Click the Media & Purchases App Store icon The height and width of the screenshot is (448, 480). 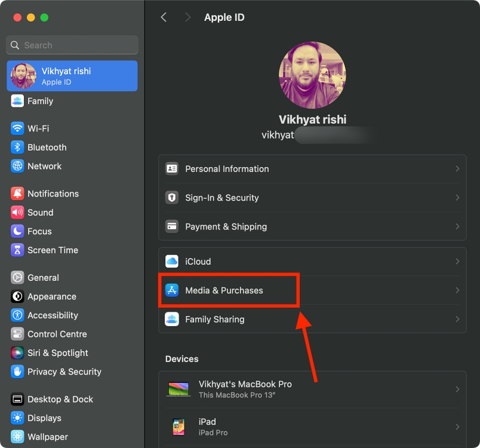point(172,290)
